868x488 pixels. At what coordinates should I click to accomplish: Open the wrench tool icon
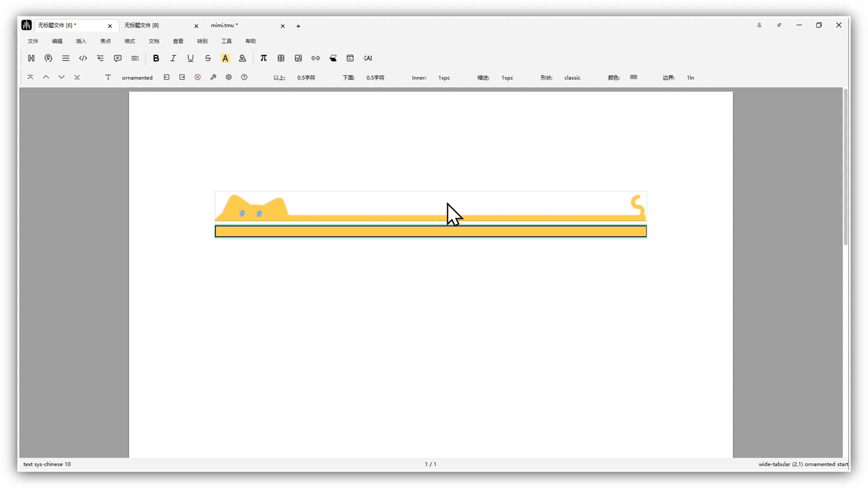pyautogui.click(x=213, y=77)
